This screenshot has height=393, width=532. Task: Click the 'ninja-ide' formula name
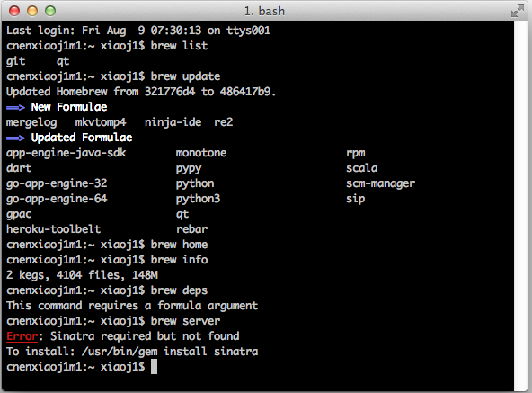click(x=173, y=122)
